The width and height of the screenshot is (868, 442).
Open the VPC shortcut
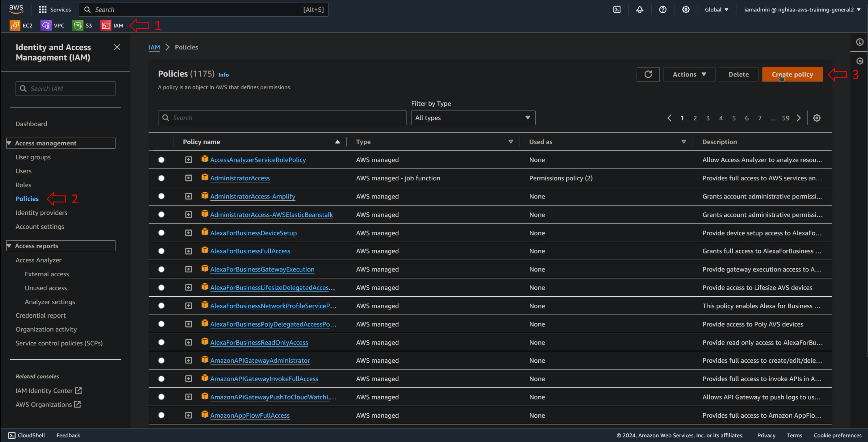click(52, 25)
